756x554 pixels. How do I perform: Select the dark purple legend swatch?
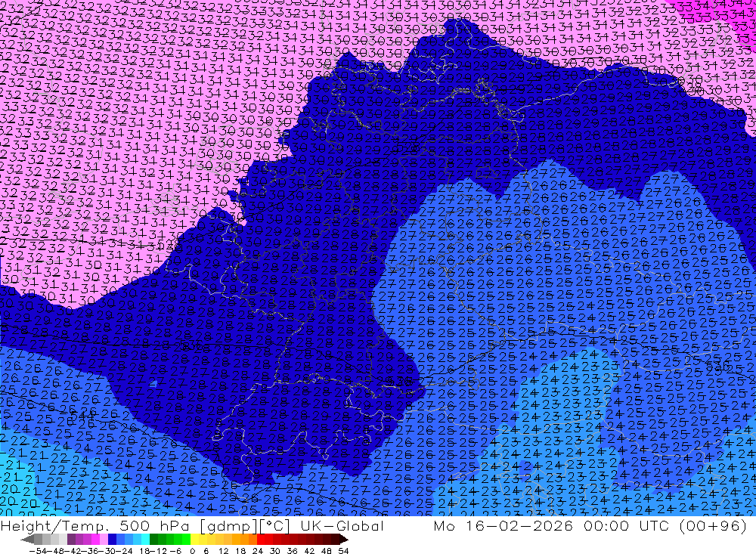point(71,540)
